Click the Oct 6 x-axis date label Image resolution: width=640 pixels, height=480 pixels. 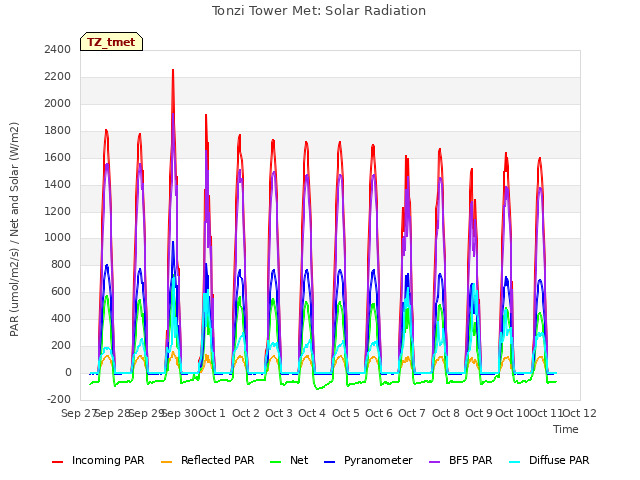379,413
